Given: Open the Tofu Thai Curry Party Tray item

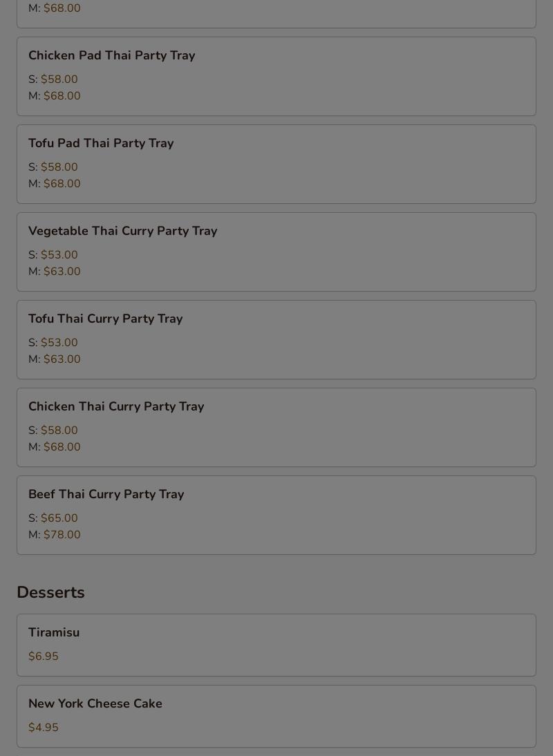Looking at the screenshot, I should 106,319.
